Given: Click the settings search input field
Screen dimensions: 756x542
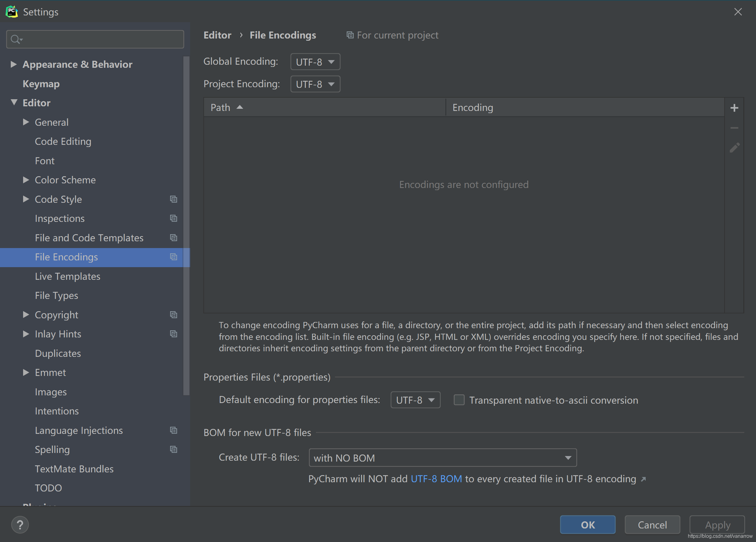Looking at the screenshot, I should click(x=96, y=39).
